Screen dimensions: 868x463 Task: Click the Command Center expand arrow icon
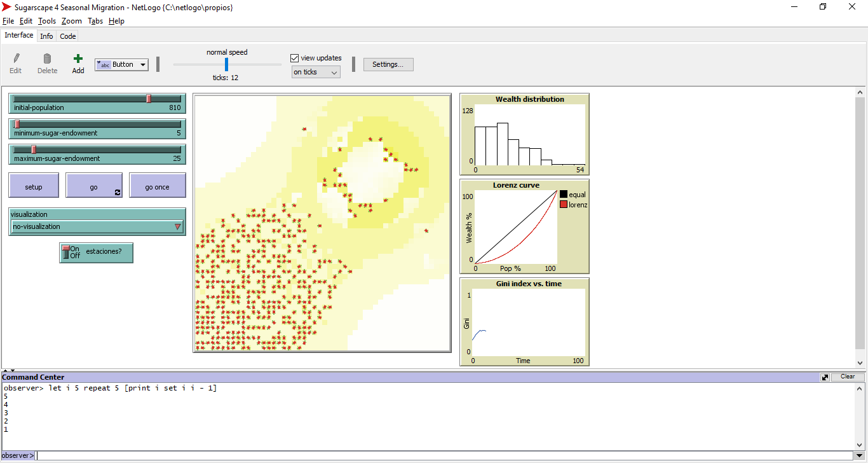[x=825, y=377]
